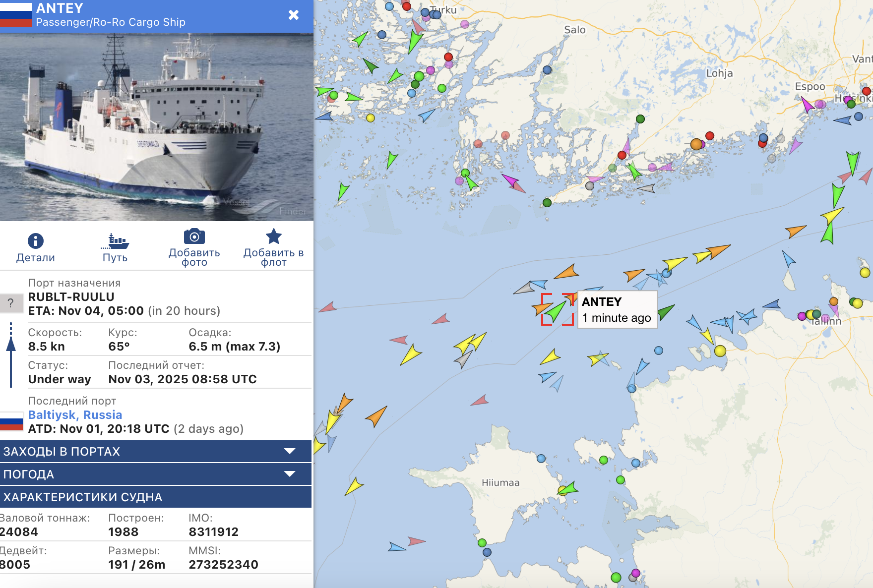Click the Salo city label on map
Viewport: 873px width, 588px height.
click(575, 30)
